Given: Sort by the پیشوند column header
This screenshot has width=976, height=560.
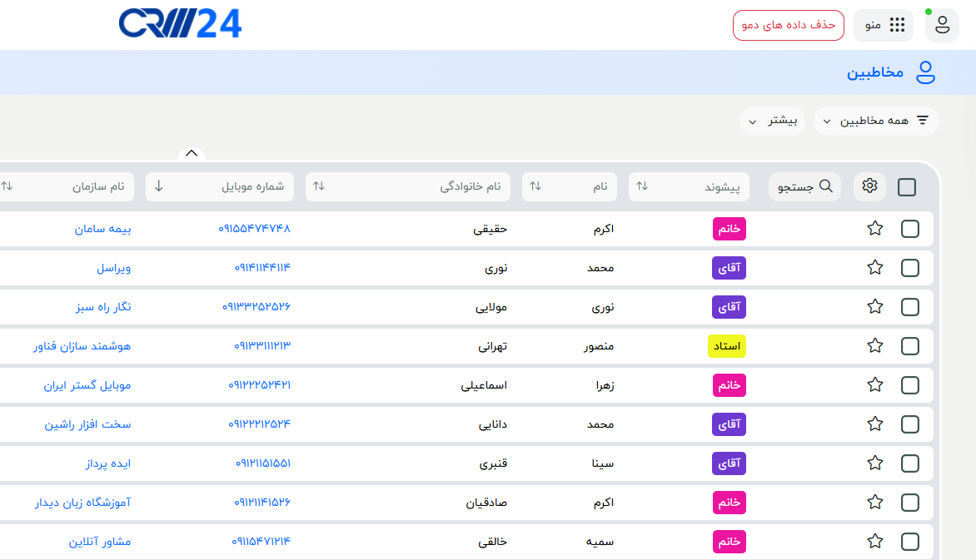Looking at the screenshot, I should (x=689, y=186).
